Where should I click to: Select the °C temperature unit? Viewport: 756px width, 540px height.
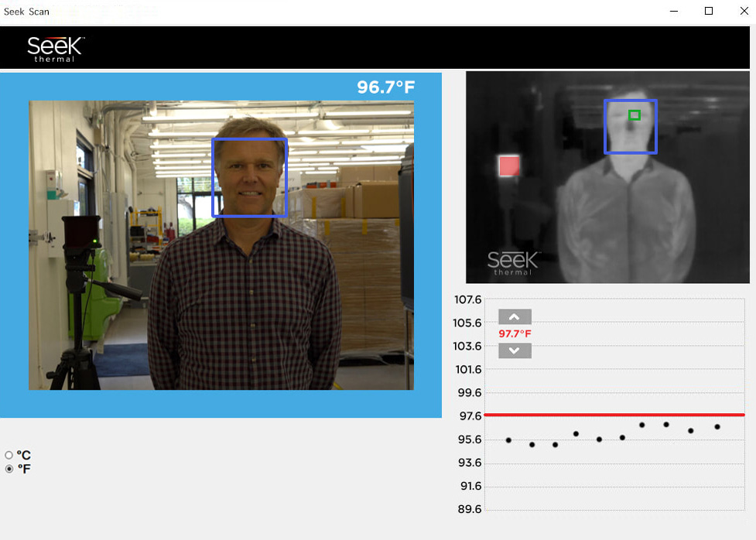(9, 455)
